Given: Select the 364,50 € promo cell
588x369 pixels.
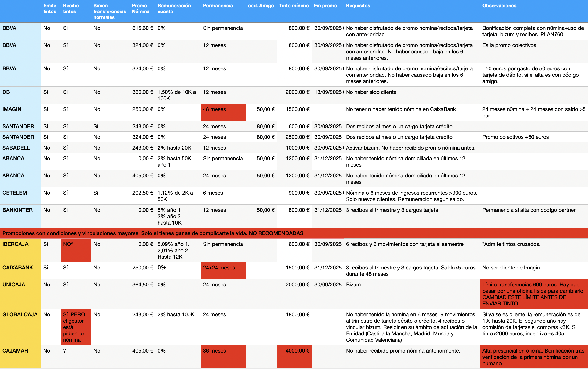Looking at the screenshot, I should (142, 294).
